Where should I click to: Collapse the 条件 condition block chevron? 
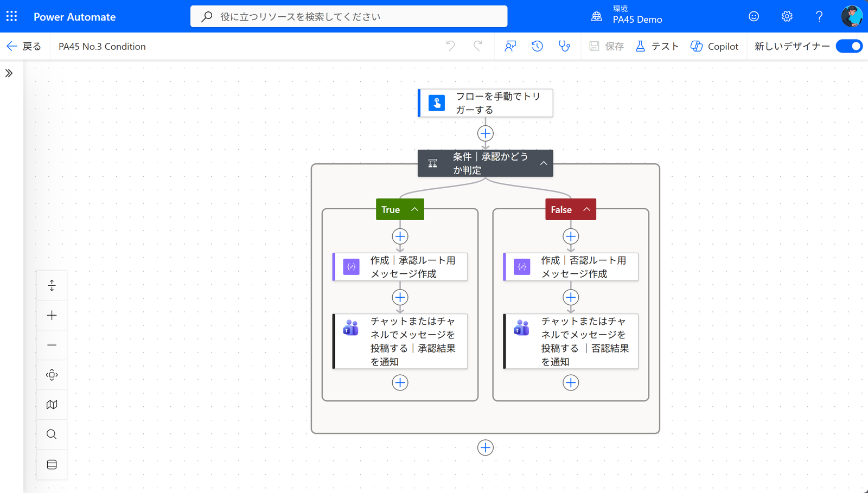tap(544, 163)
